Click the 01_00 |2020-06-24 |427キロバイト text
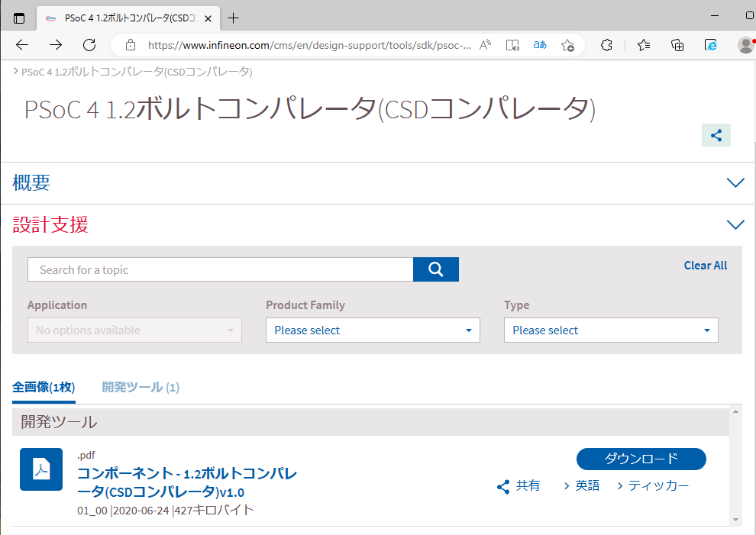756x535 pixels. pyautogui.click(x=166, y=510)
